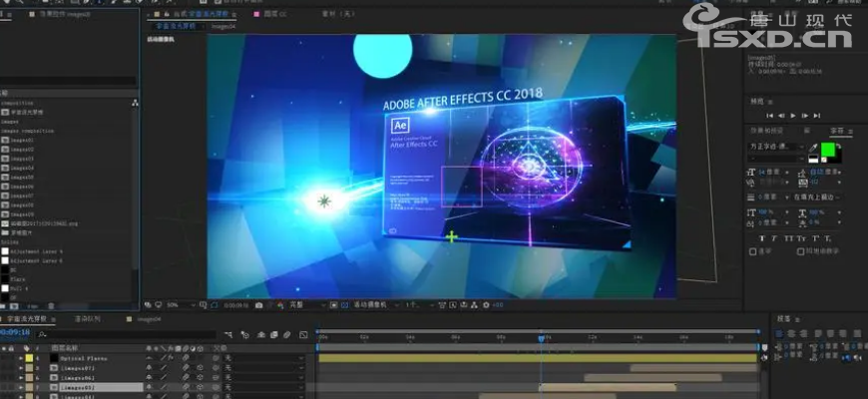The height and width of the screenshot is (399, 868).
Task: Select Adjustment Layer 4 in Project panel
Action: pos(36,251)
